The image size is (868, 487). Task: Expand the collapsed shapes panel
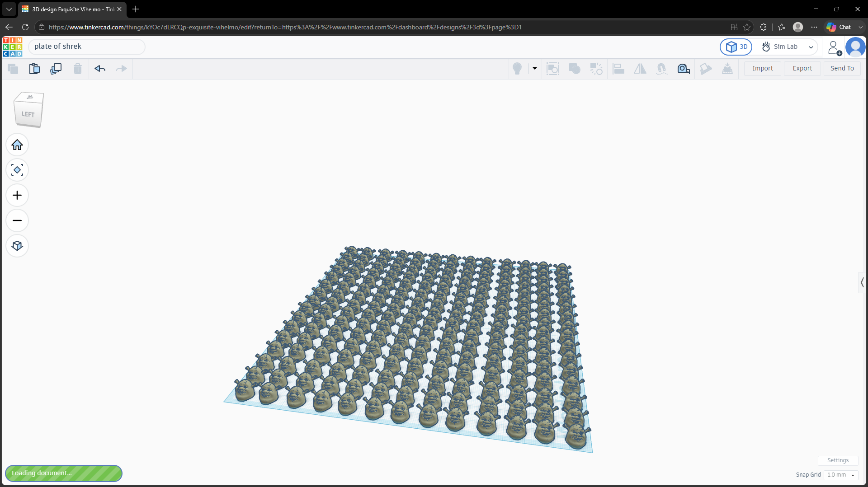click(x=863, y=283)
